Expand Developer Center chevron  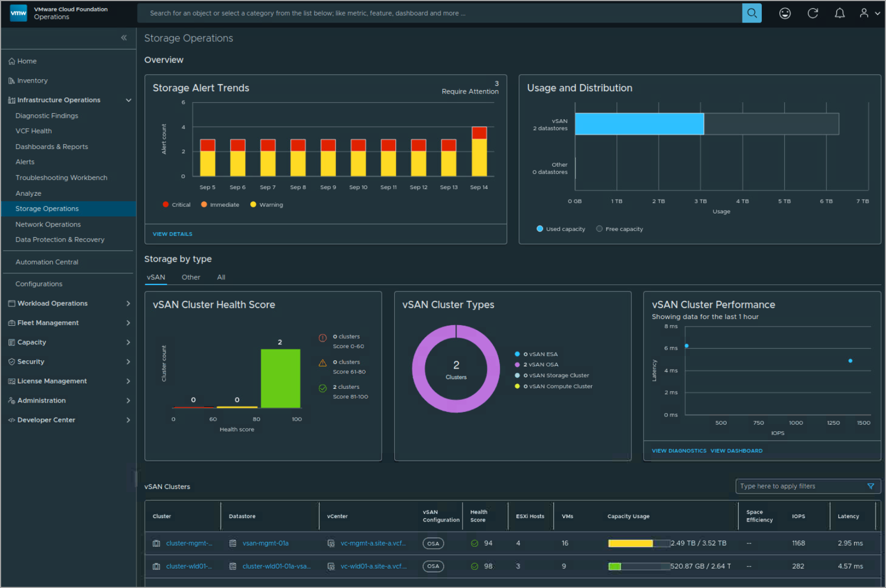tap(128, 420)
